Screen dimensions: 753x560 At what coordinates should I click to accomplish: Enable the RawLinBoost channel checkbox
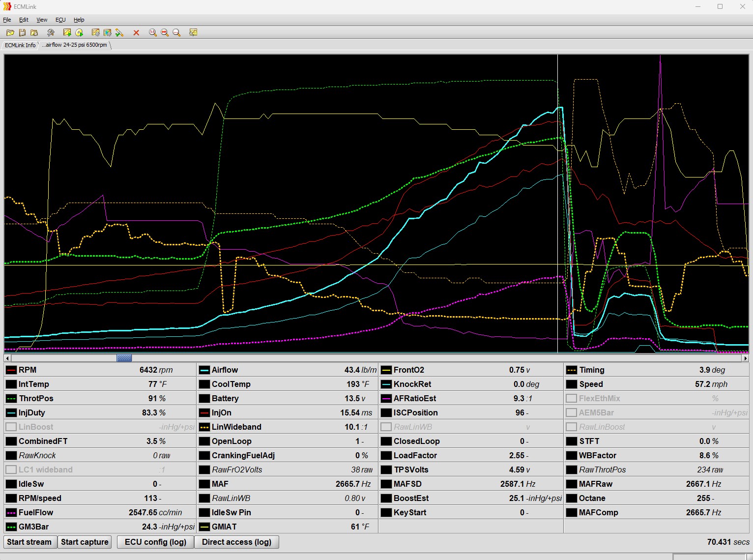click(x=571, y=427)
